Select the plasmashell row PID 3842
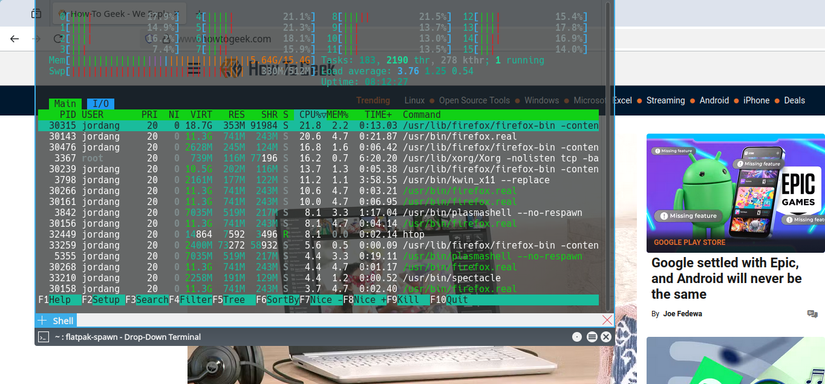Viewport: 825px width, 384px height. click(318, 213)
